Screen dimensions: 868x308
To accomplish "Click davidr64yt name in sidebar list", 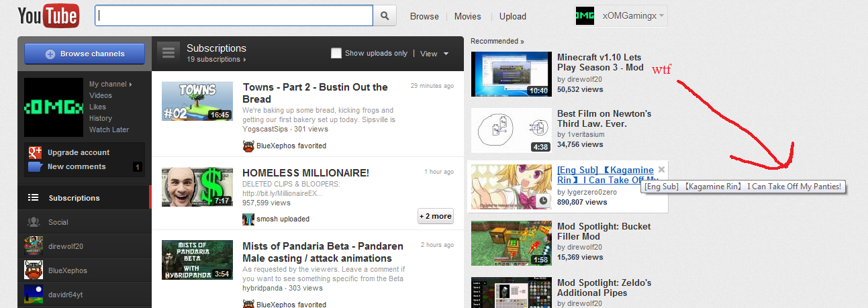I will click(x=67, y=295).
